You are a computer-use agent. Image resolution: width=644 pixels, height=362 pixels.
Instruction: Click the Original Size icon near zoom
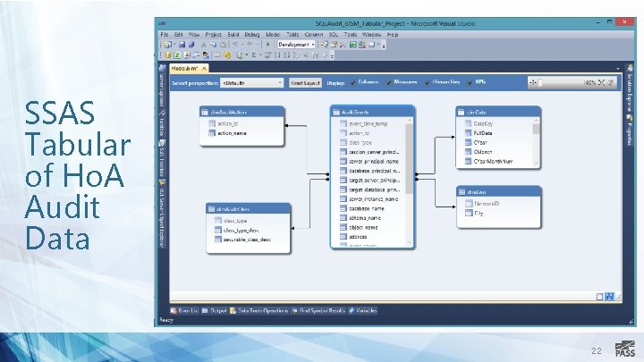point(611,82)
